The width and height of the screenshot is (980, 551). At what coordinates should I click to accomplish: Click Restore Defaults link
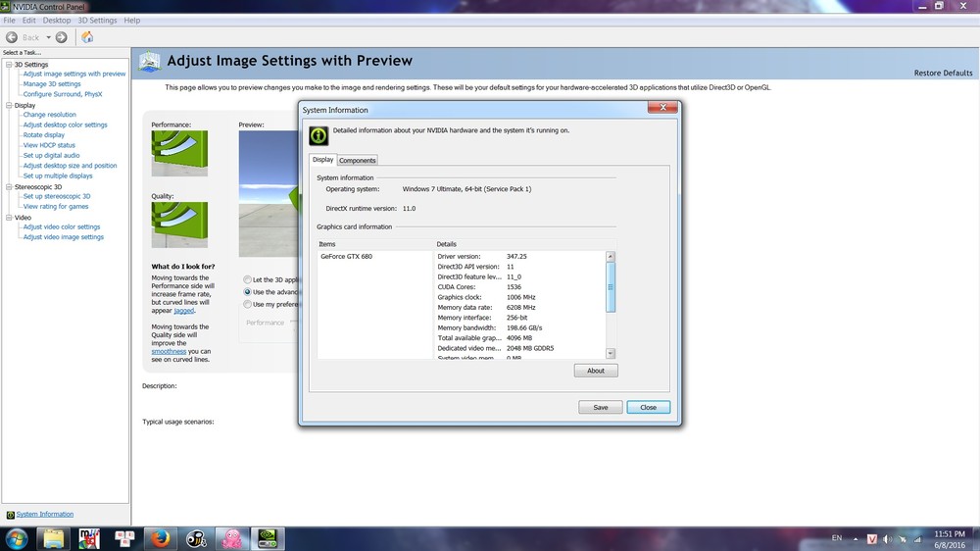pos(943,74)
